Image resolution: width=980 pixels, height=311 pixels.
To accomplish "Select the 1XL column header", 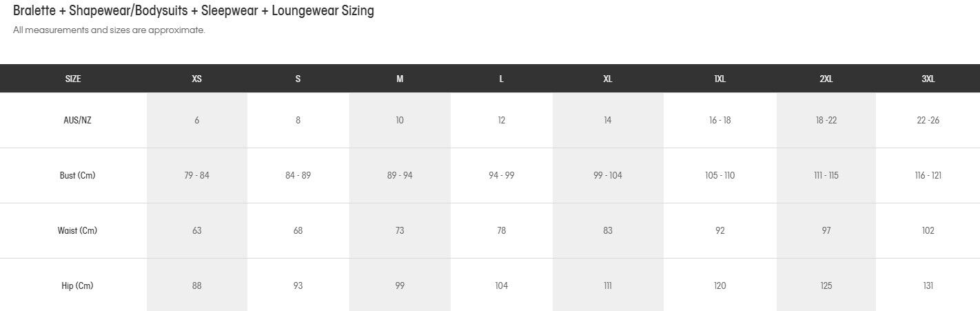I will click(719, 79).
